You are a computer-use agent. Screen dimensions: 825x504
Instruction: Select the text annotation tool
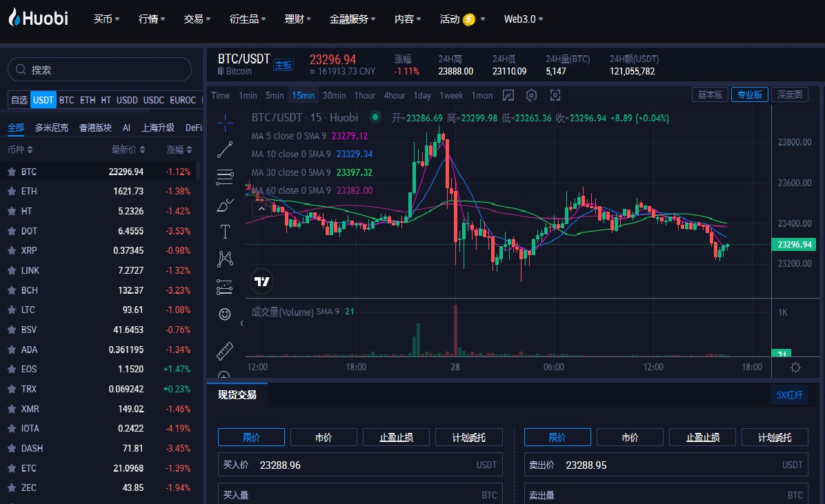click(225, 231)
